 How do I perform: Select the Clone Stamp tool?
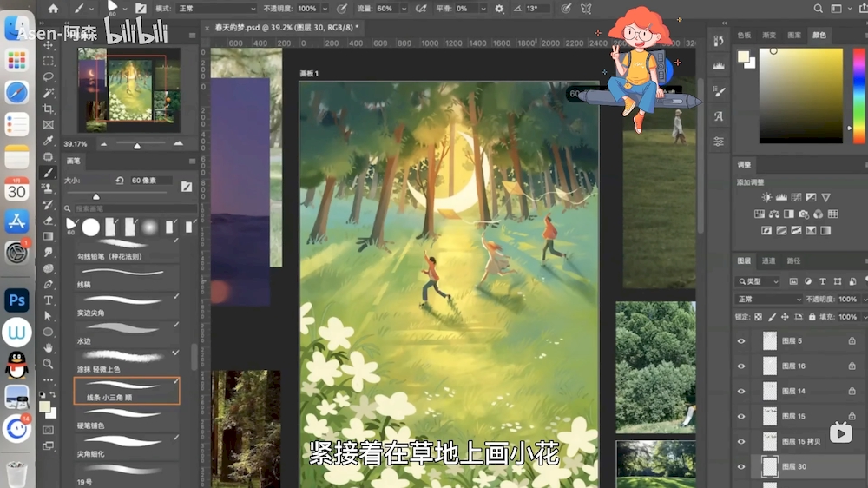(48, 188)
